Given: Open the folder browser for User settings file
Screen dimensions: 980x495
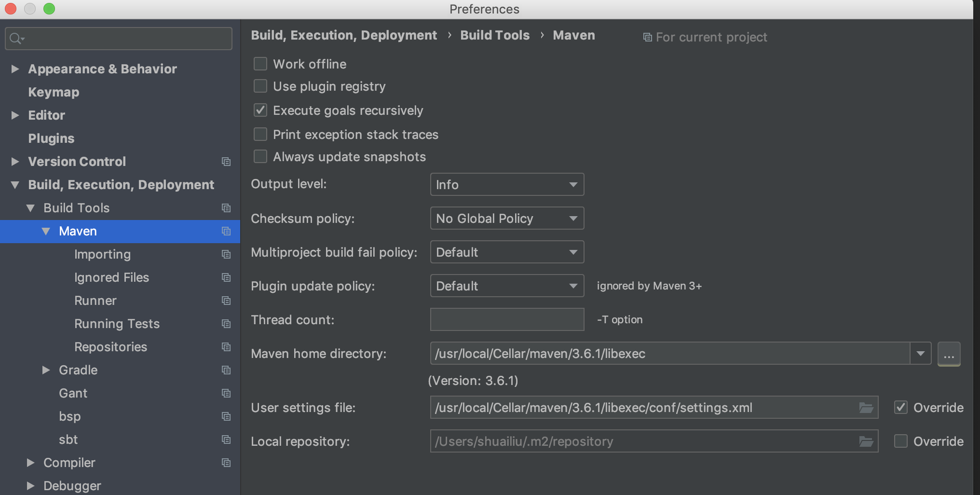Looking at the screenshot, I should point(866,407).
